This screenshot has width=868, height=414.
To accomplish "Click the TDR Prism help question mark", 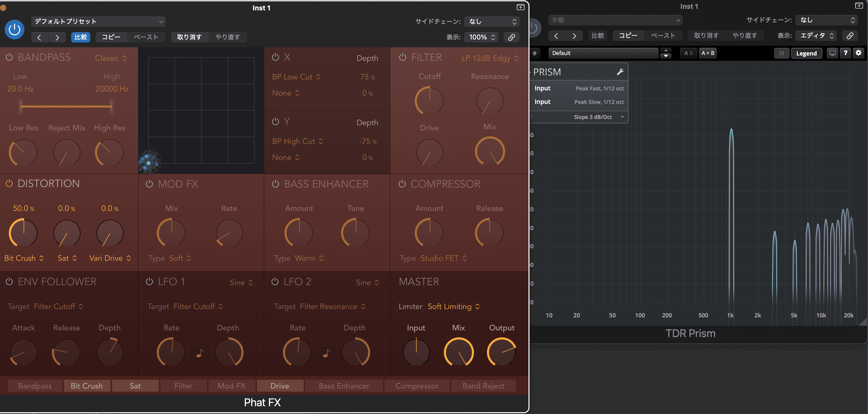I will pos(845,53).
